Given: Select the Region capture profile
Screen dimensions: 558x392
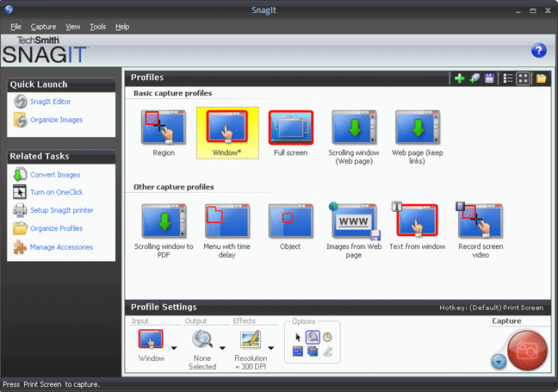Looking at the screenshot, I should 164,127.
